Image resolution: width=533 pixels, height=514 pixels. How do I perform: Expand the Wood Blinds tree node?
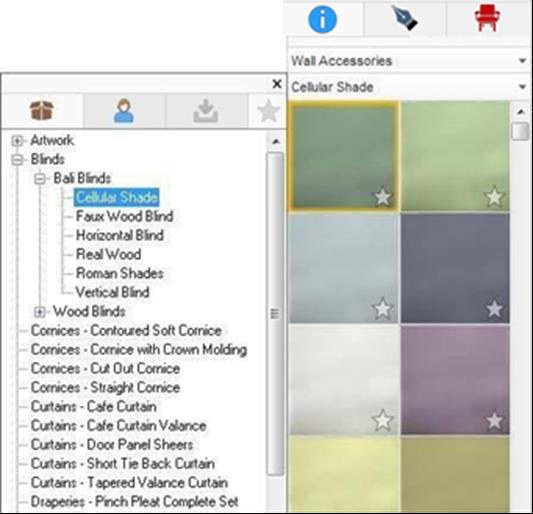40,312
